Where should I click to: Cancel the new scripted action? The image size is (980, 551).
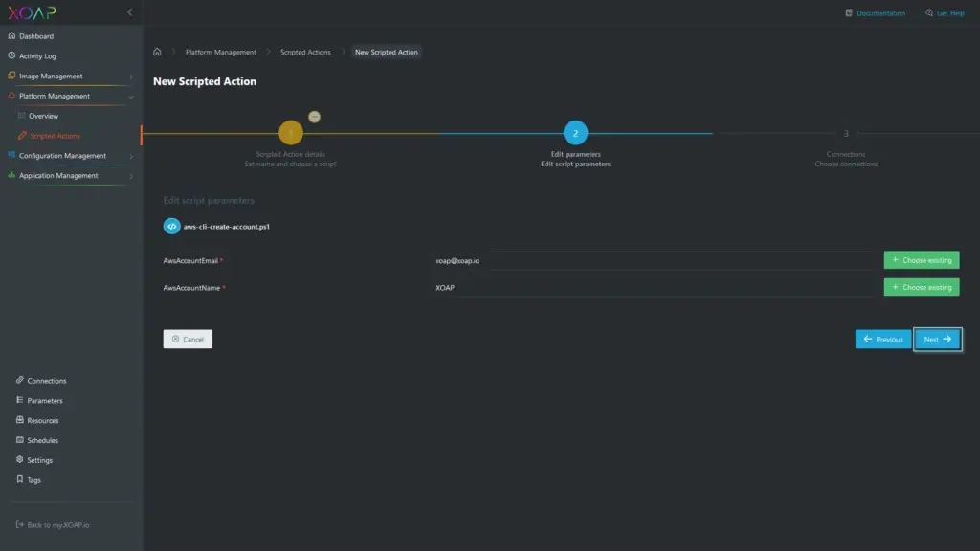coord(188,340)
